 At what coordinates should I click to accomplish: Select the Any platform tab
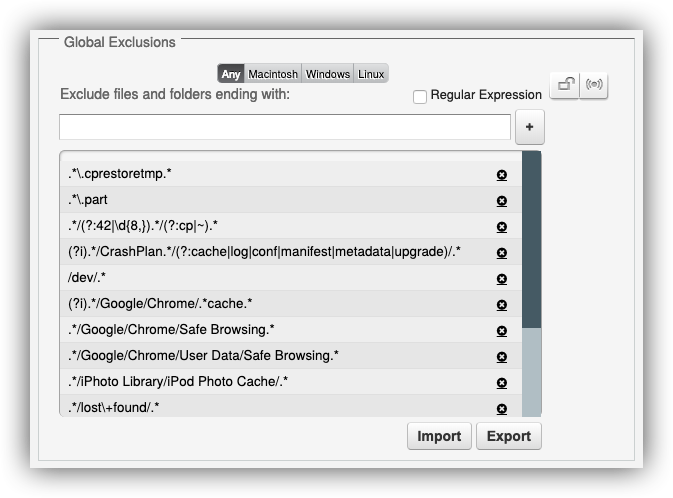(x=231, y=74)
